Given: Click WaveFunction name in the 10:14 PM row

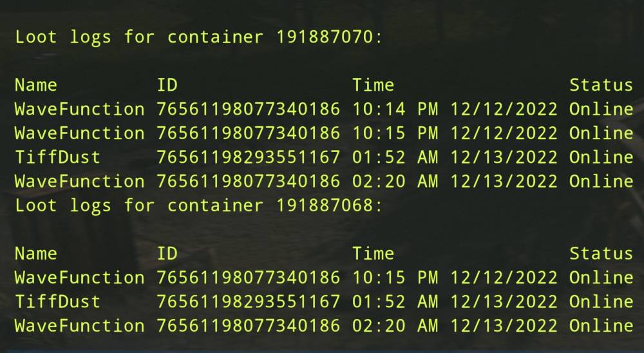Looking at the screenshot, I should (x=80, y=109).
